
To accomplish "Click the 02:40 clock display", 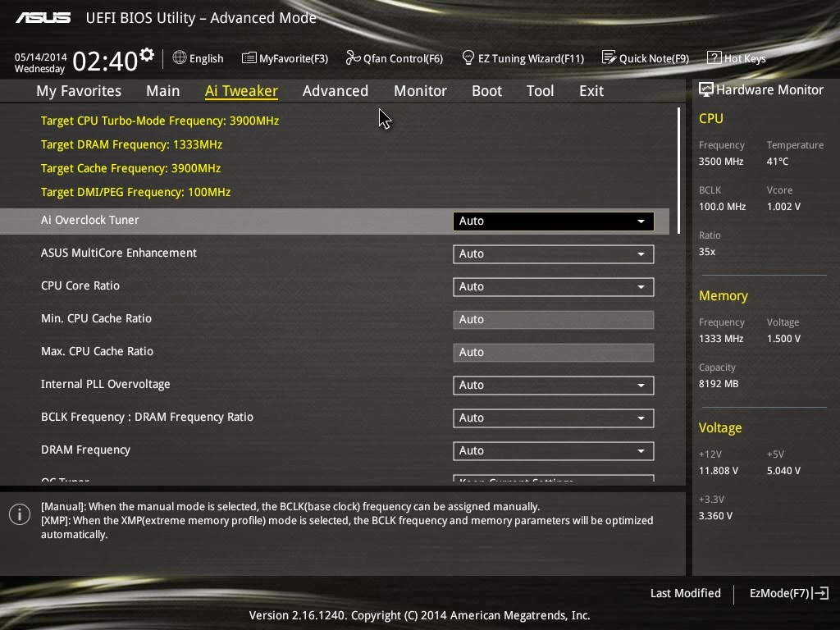I will [105, 61].
